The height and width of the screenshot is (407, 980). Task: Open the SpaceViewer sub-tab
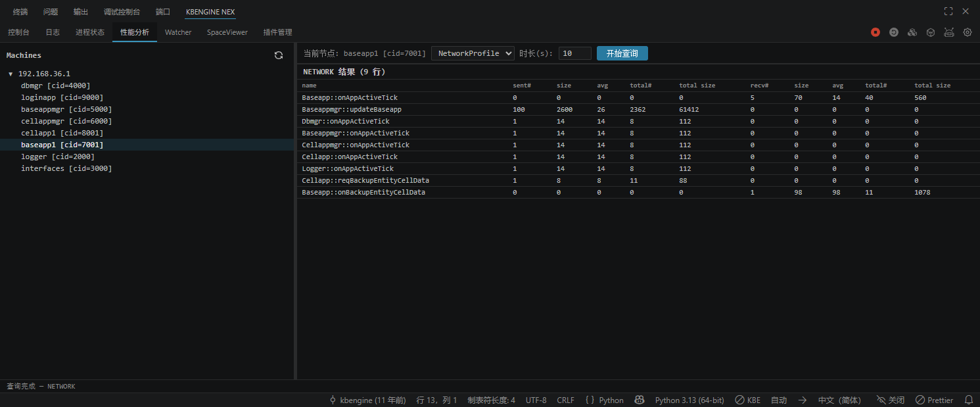pos(227,32)
